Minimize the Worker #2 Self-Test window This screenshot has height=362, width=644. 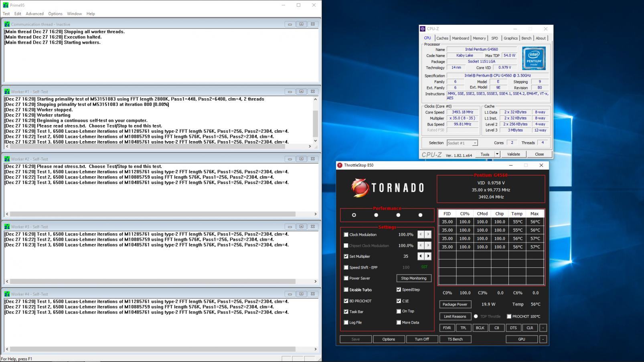[290, 159]
